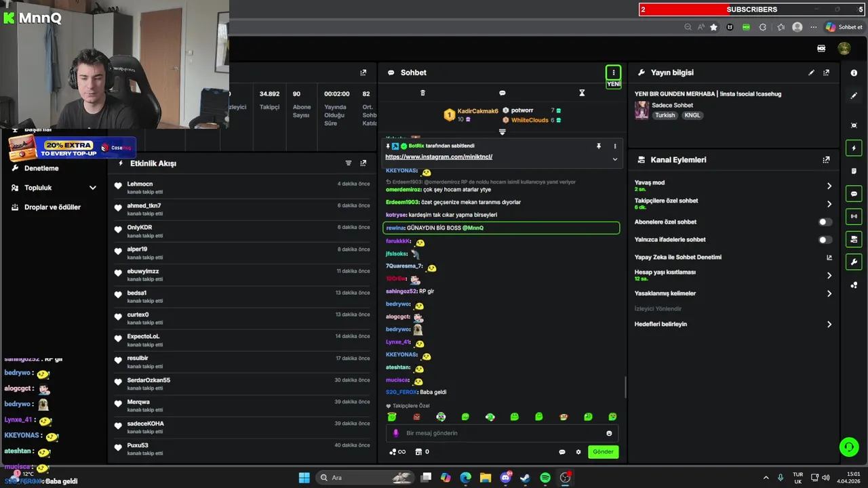The width and height of the screenshot is (868, 488).
Task: Click the first halo emote in quick bar
Action: pyautogui.click(x=392, y=417)
